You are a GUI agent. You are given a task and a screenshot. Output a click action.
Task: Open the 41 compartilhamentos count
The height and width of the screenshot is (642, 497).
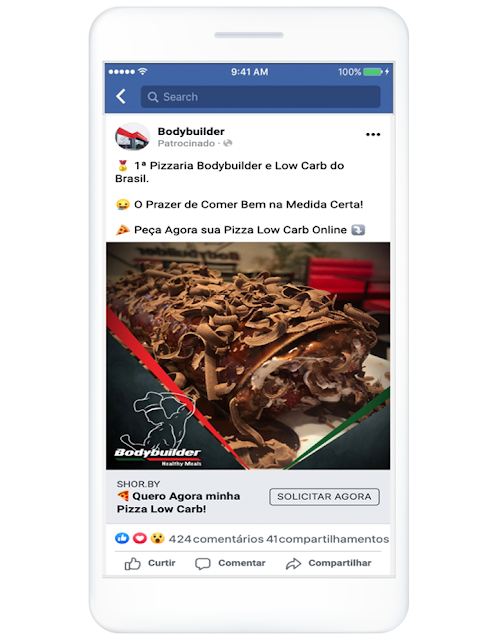point(328,539)
